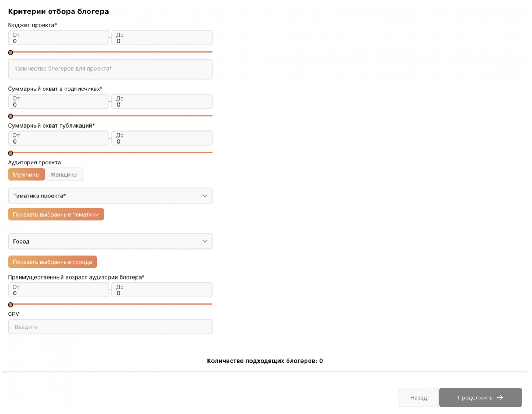532x414 pixels.
Task: Toggle the Женщины audience option
Action: click(64, 174)
